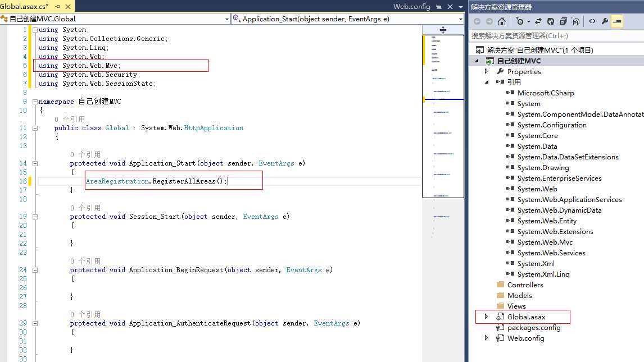This screenshot has width=644, height=362.
Task: Click the '0 个引用' CodeLens above class Global
Action: [70, 120]
